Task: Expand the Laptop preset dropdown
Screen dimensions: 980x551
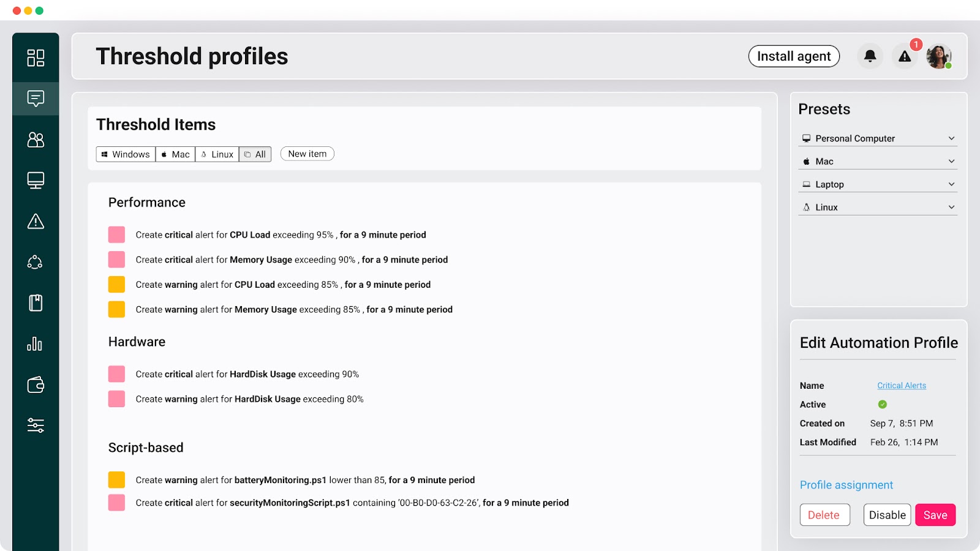Action: (x=951, y=184)
